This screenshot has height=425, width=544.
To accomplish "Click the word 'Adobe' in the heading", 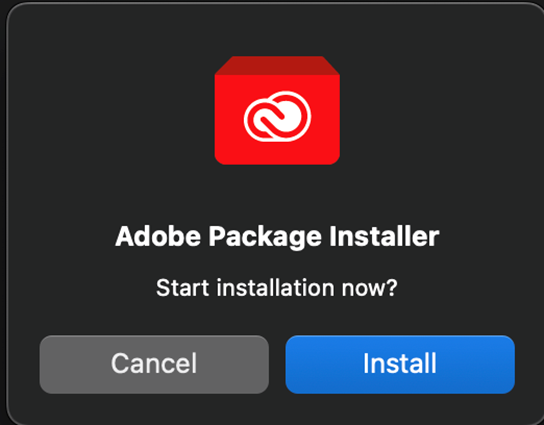I will click(x=158, y=236).
